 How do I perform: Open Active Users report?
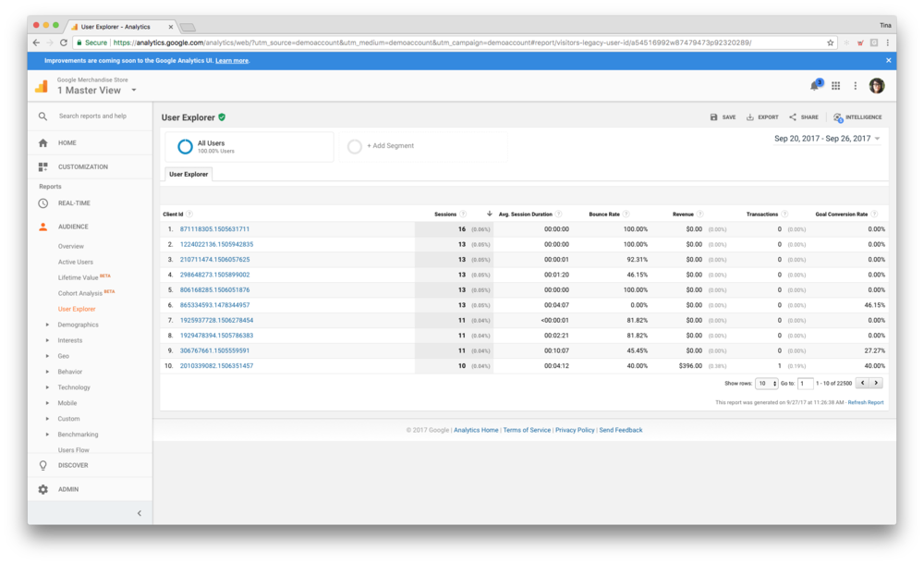pos(76,262)
